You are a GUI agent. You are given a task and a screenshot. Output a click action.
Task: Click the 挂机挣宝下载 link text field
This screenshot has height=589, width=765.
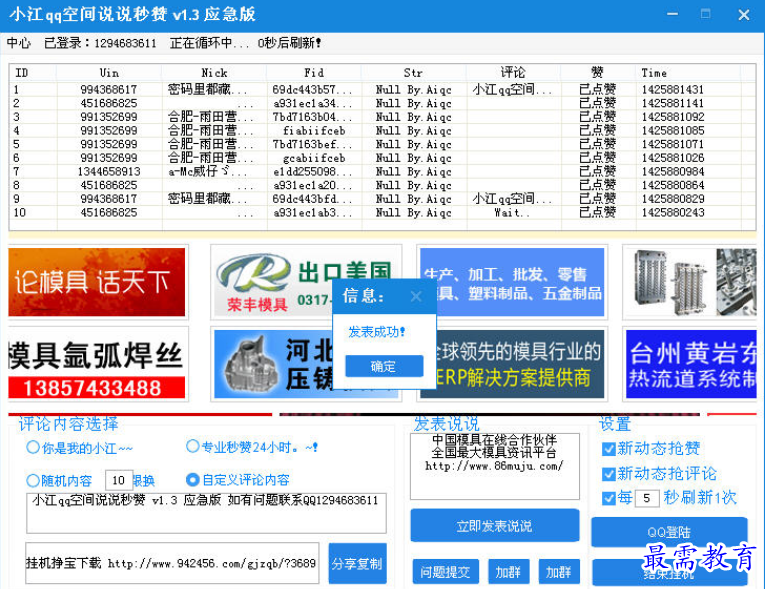[172, 563]
